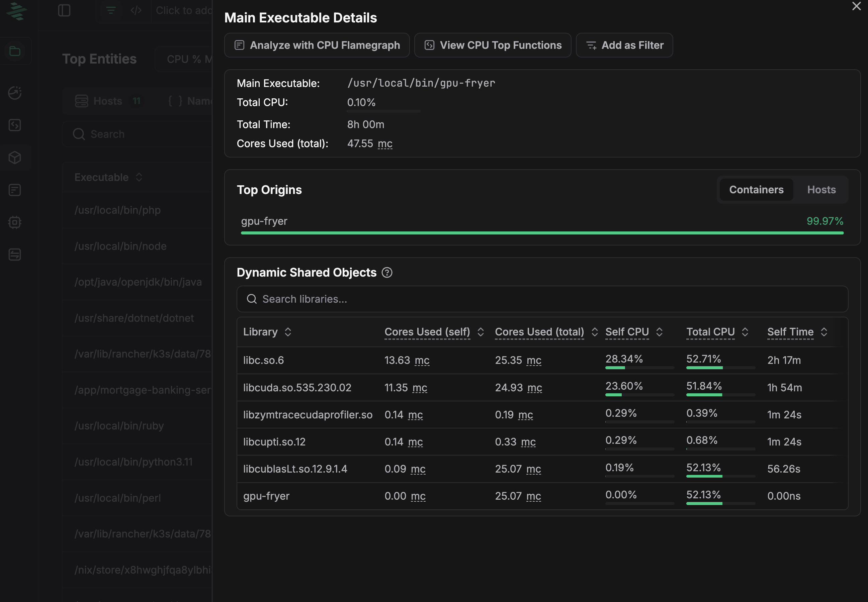Click the CPU chip icon in the sidebar
This screenshot has height=602, width=868.
[15, 222]
